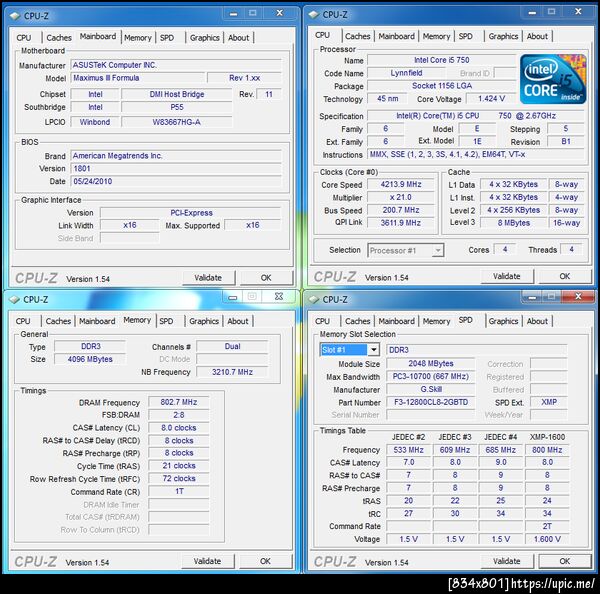Open Graphics tab in Mainboard window
This screenshot has width=600, height=594.
[205, 38]
